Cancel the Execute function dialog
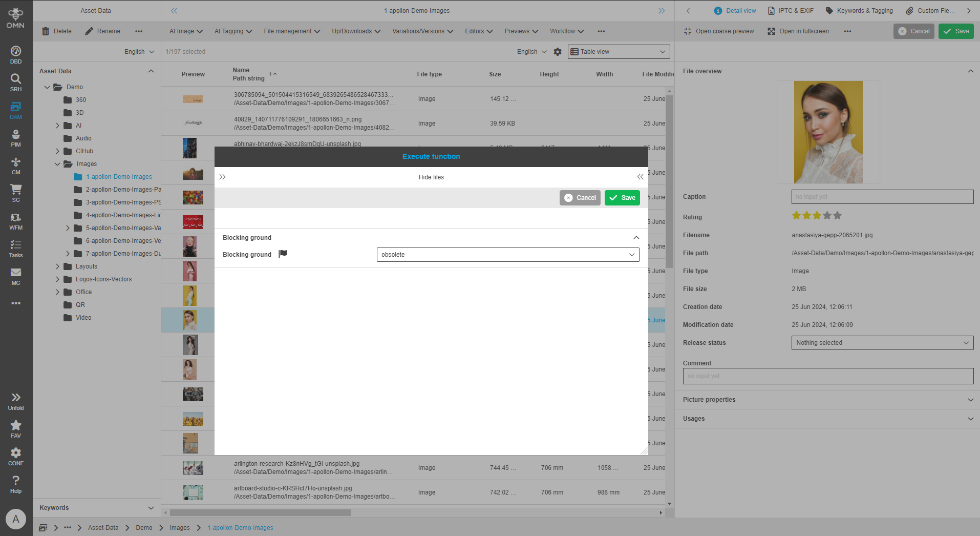980x536 pixels. [x=580, y=198]
